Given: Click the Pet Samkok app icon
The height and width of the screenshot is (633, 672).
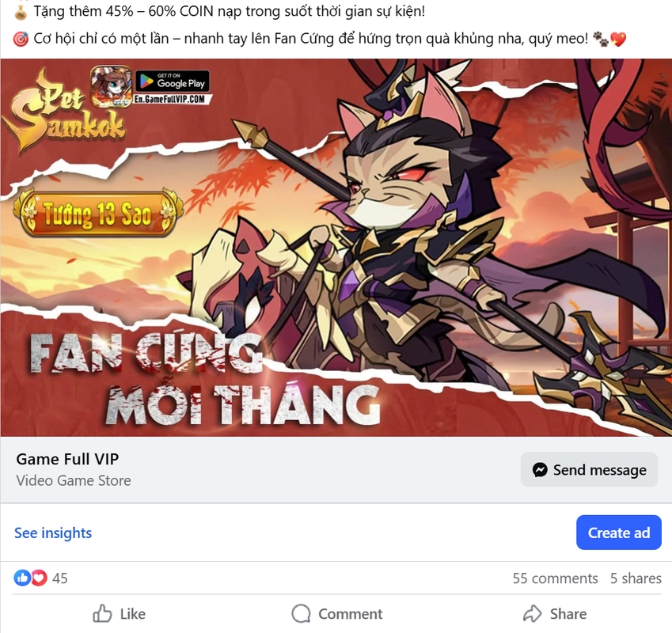Looking at the screenshot, I should (111, 86).
